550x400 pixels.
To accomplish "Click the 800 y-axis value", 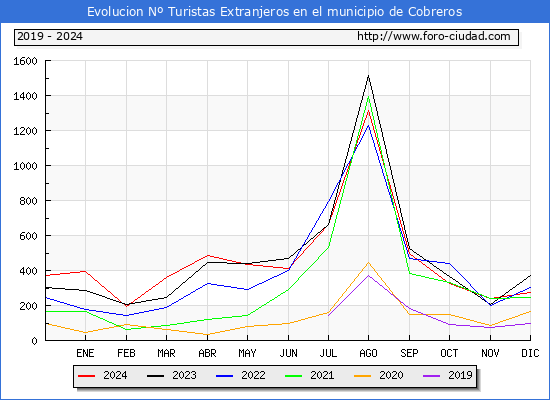I will [28, 201].
